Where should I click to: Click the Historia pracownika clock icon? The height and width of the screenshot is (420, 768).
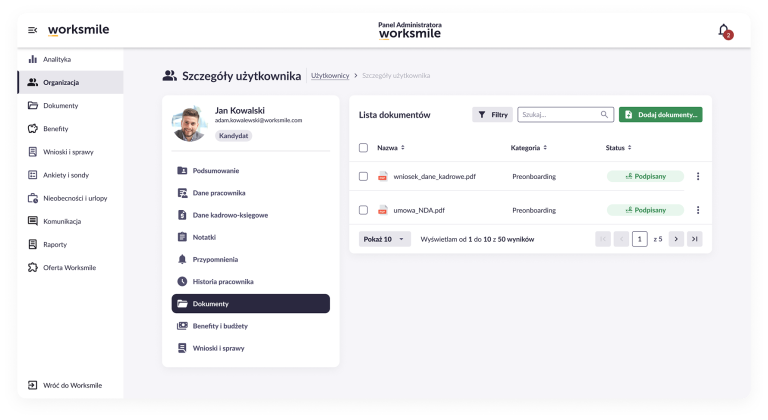click(x=182, y=281)
